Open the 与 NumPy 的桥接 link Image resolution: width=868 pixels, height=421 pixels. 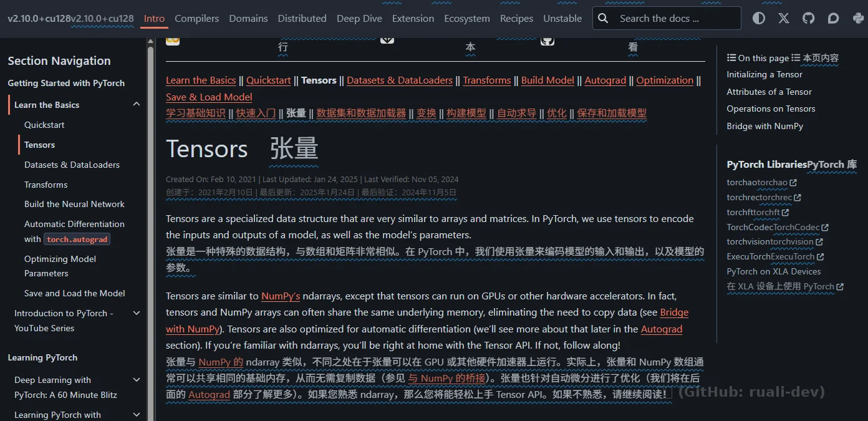[x=446, y=379]
